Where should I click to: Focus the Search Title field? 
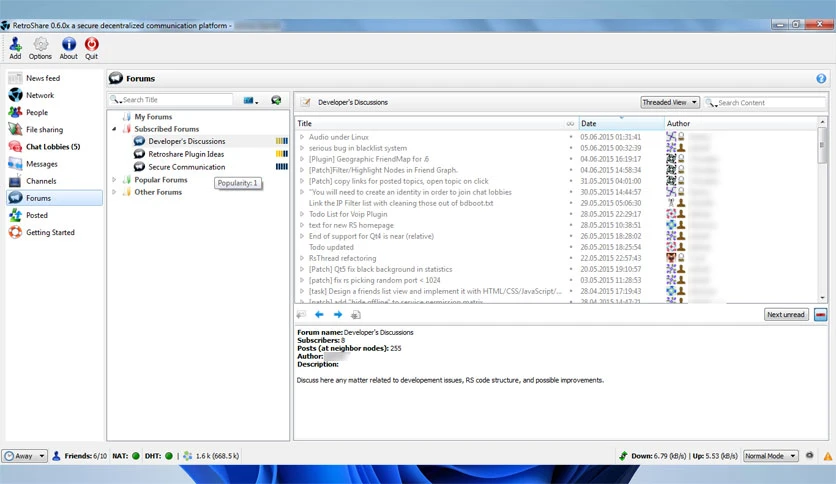(x=171, y=100)
